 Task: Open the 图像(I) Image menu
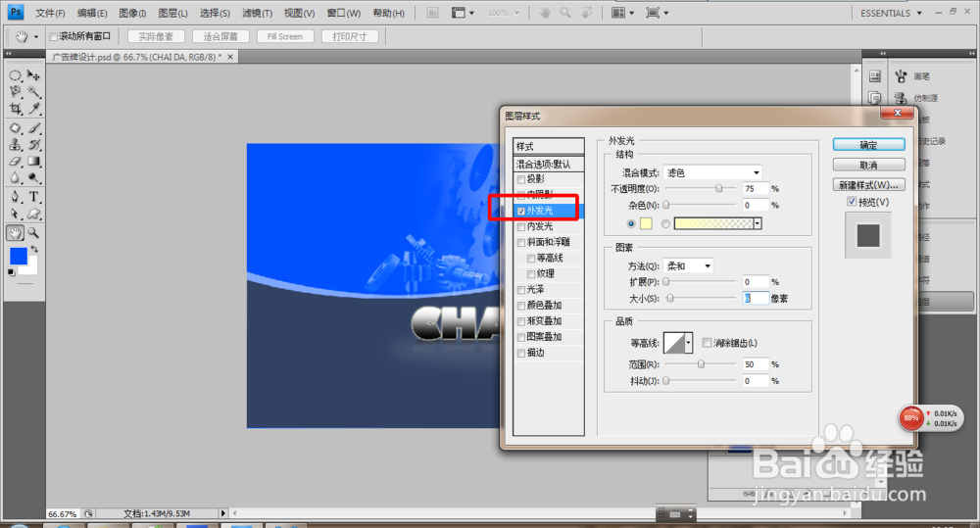(x=132, y=13)
